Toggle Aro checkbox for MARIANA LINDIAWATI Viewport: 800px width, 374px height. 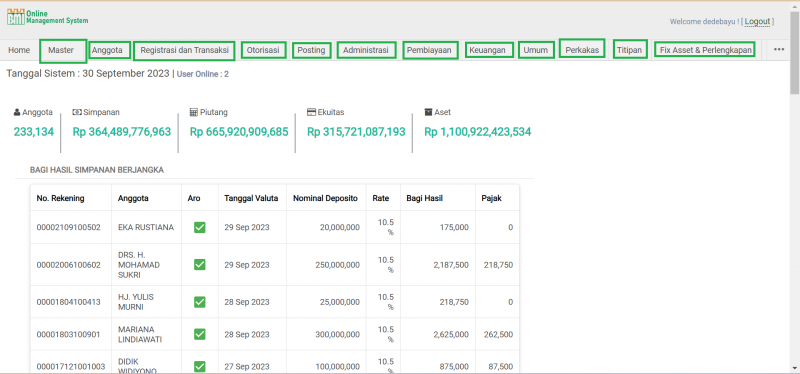(x=199, y=334)
